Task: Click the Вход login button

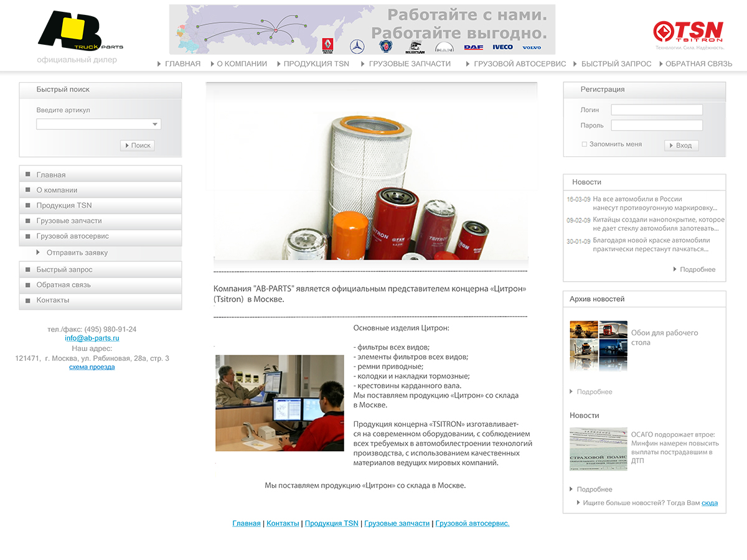Action: (682, 146)
